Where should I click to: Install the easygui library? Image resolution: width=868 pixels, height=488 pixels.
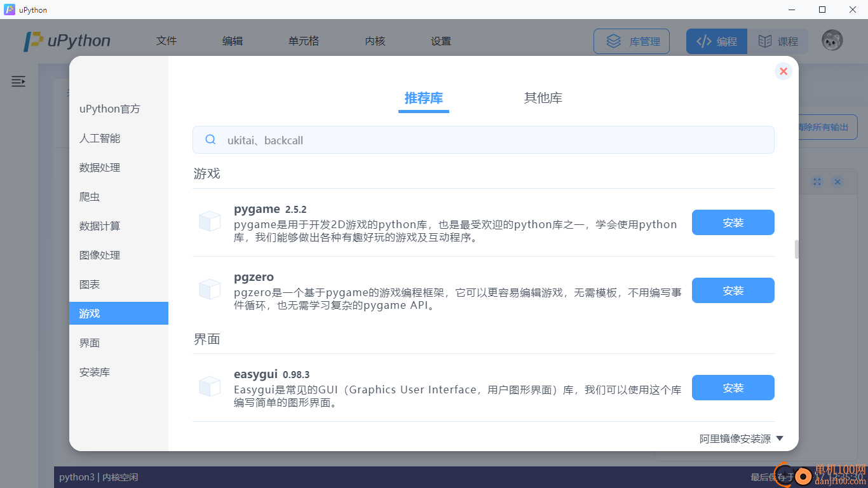[733, 388]
